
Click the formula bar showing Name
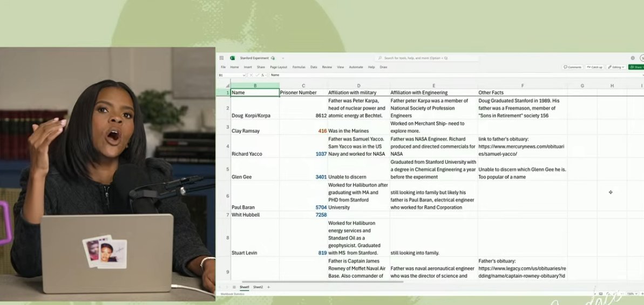pos(456,75)
